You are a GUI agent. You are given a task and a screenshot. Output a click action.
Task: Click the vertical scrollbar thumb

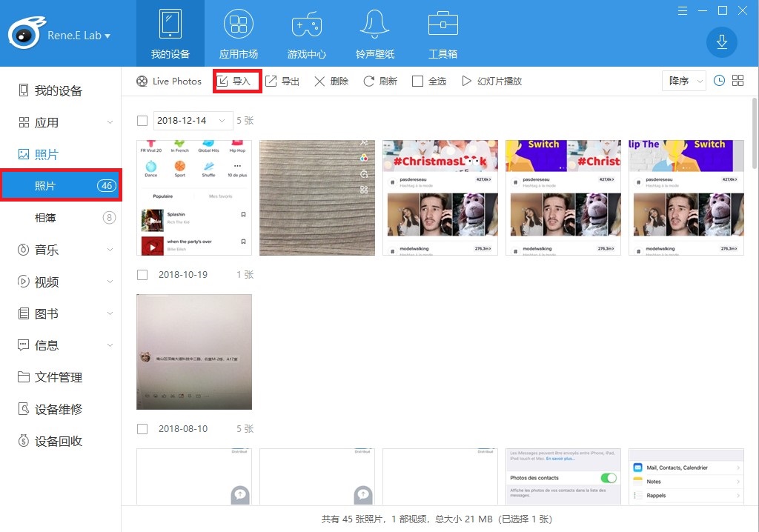[755, 133]
